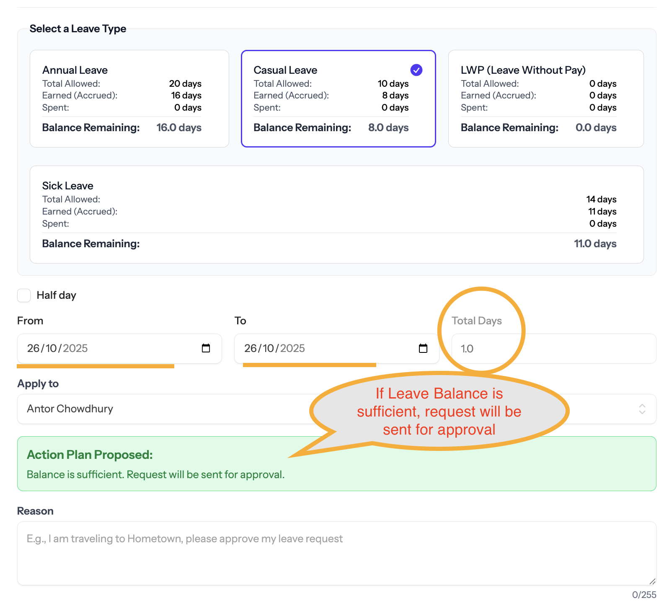The width and height of the screenshot is (672, 616).
Task: Open the Antor Chowdhury approver dropdown
Action: click(168, 409)
